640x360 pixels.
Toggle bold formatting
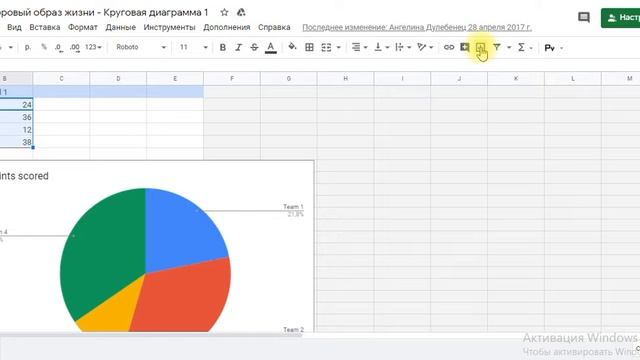click(x=222, y=47)
